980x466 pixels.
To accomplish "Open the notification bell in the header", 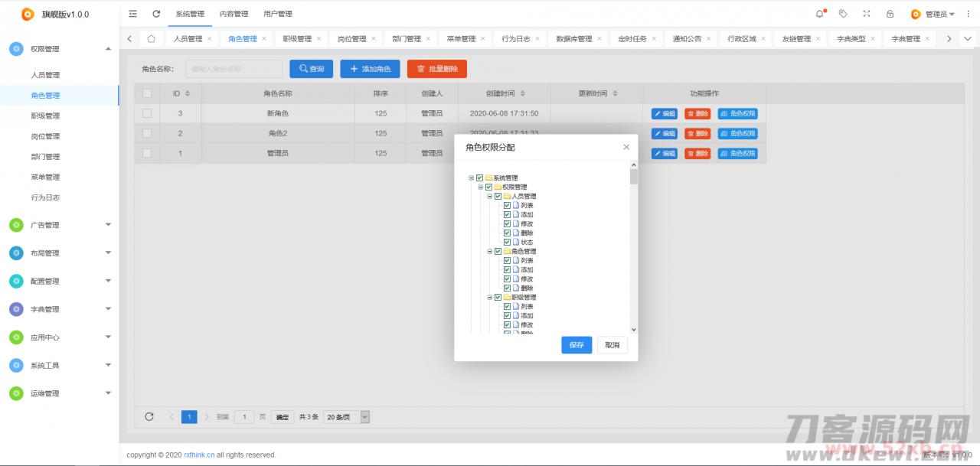I will pyautogui.click(x=820, y=14).
